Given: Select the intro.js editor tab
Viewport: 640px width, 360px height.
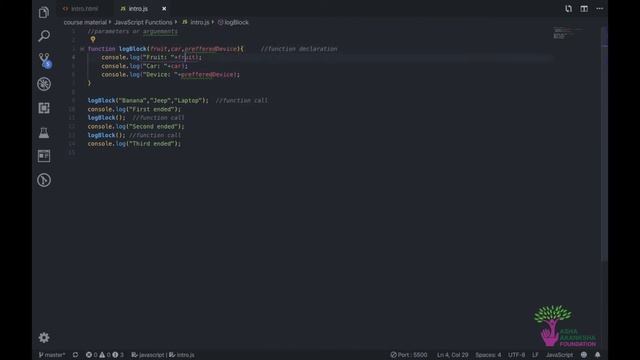Looking at the screenshot, I should 138,9.
